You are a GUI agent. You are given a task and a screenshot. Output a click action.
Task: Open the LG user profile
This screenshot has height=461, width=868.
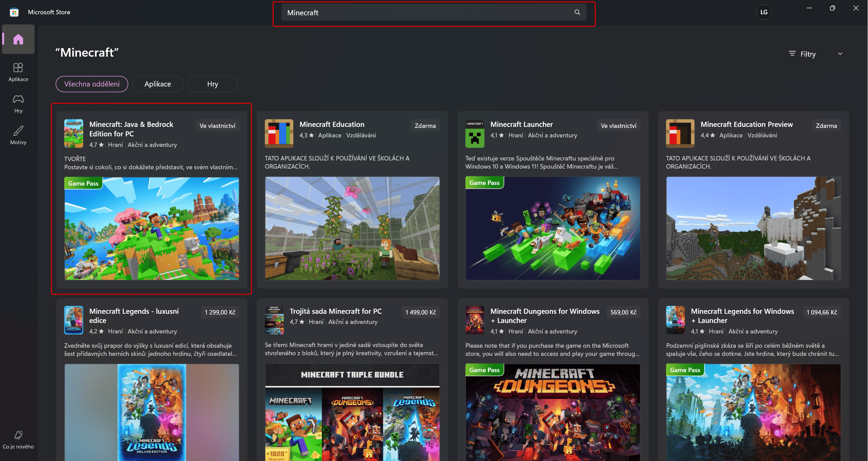(x=764, y=12)
